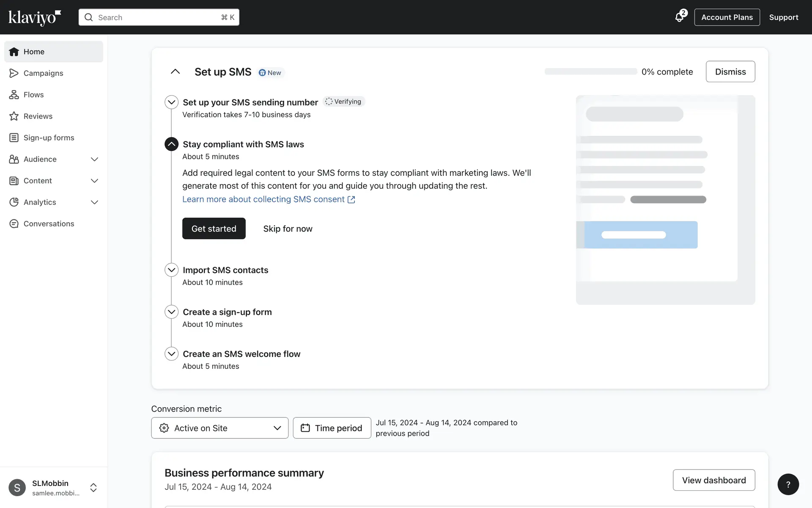812x508 pixels.
Task: Click the Flows sidebar icon
Action: click(x=14, y=95)
